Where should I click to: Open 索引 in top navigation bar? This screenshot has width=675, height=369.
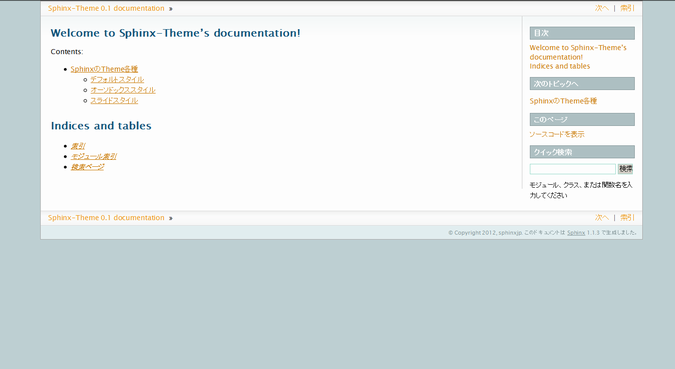(627, 8)
